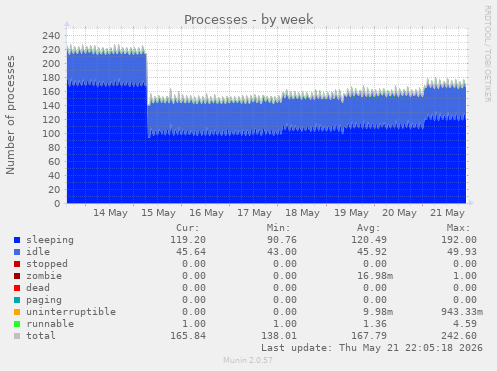This screenshot has height=371, width=497.
Task: Click the '16 May' x-axis label
Action: [206, 213]
